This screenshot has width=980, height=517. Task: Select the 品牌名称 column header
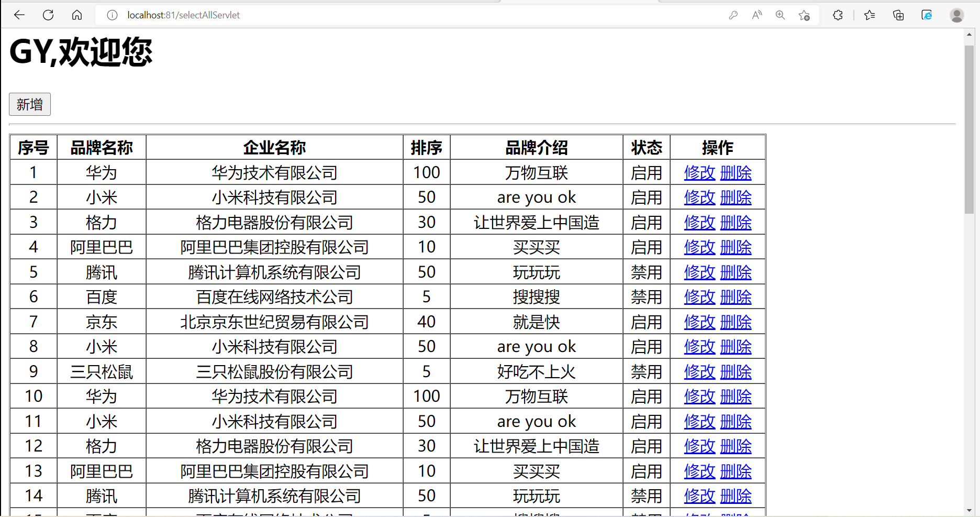102,148
